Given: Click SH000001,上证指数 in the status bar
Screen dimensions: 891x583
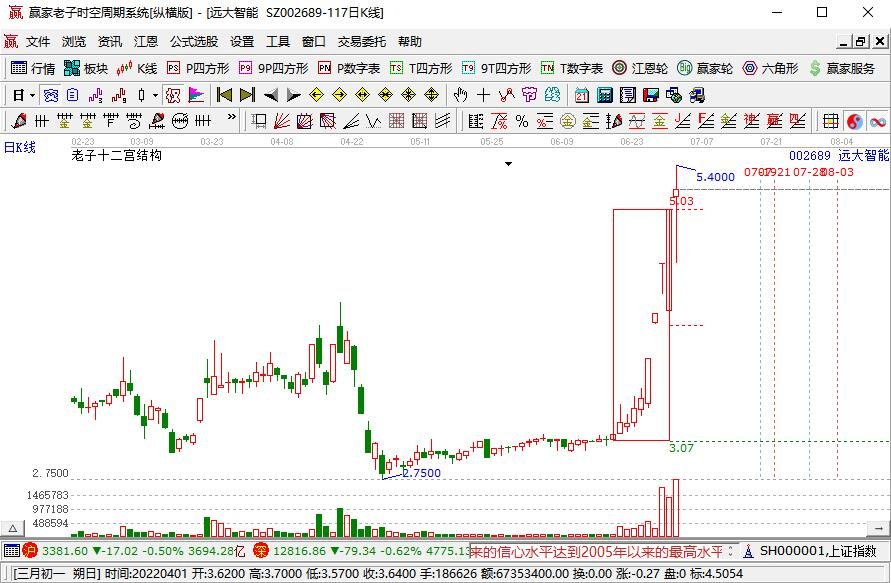Looking at the screenshot, I should click(x=818, y=551).
